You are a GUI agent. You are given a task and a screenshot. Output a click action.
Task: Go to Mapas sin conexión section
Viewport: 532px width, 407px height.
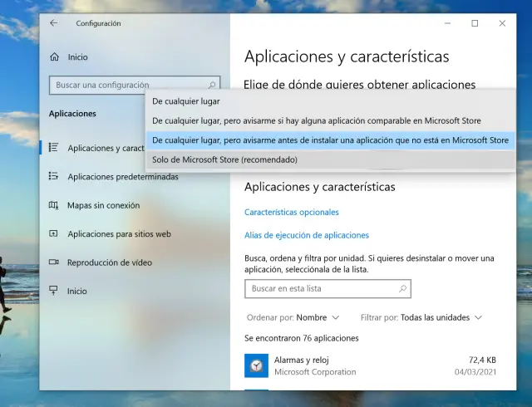(103, 205)
